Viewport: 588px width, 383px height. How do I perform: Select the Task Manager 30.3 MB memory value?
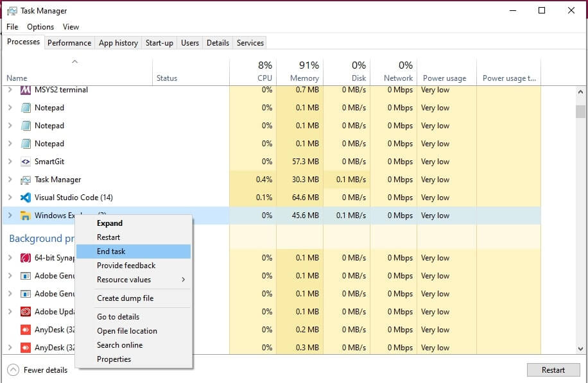300,180
